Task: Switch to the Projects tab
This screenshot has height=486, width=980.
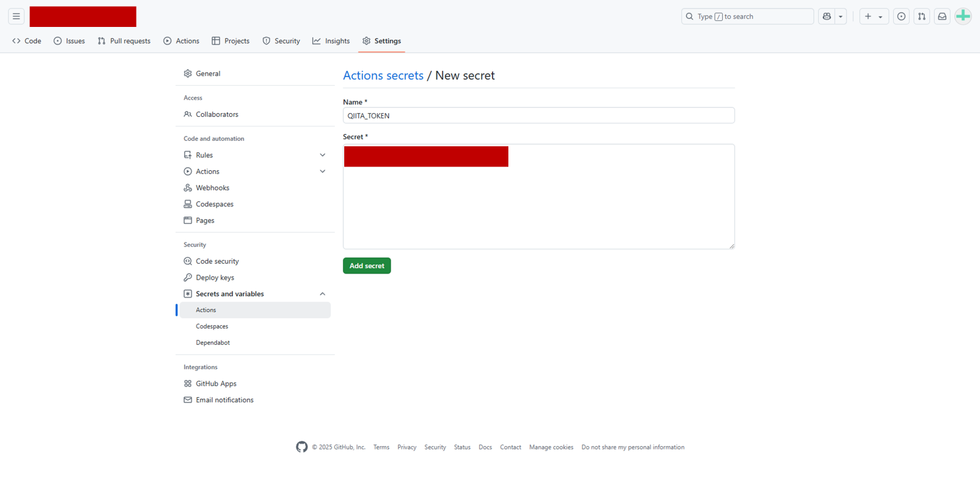Action: click(x=231, y=41)
